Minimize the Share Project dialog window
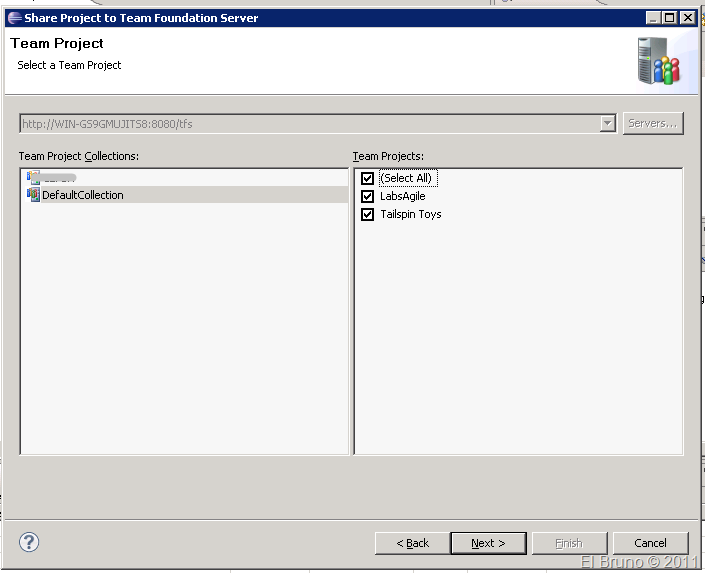This screenshot has width=705, height=573. coord(654,17)
